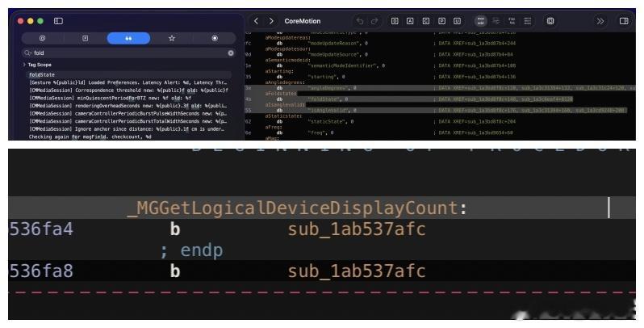The height and width of the screenshot is (328, 644).
Task: Mark as ASCII with the A button
Action: tap(410, 21)
